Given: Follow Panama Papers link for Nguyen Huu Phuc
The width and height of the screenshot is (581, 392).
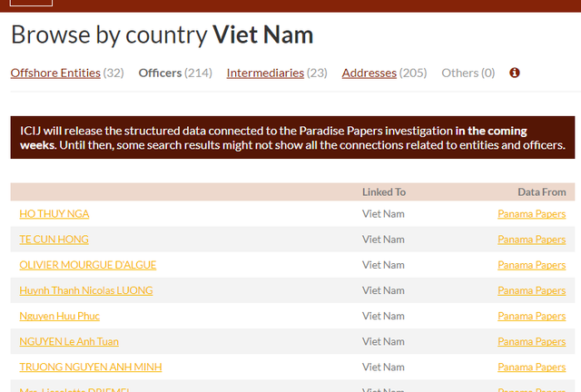Looking at the screenshot, I should [x=531, y=316].
